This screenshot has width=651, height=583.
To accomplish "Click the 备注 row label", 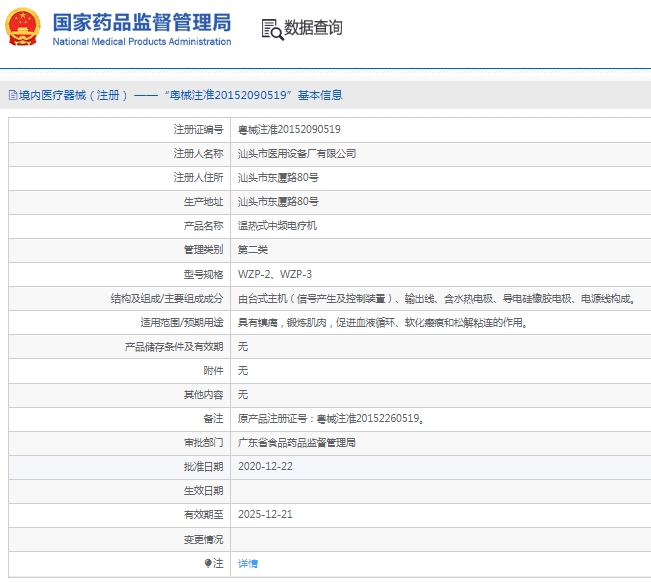I will click(213, 419).
